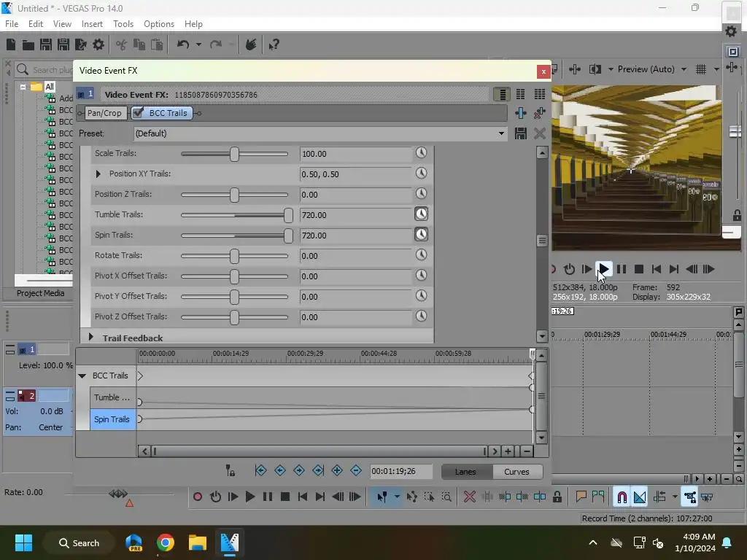Go to the next keyframe
The image size is (747, 560).
point(298,471)
